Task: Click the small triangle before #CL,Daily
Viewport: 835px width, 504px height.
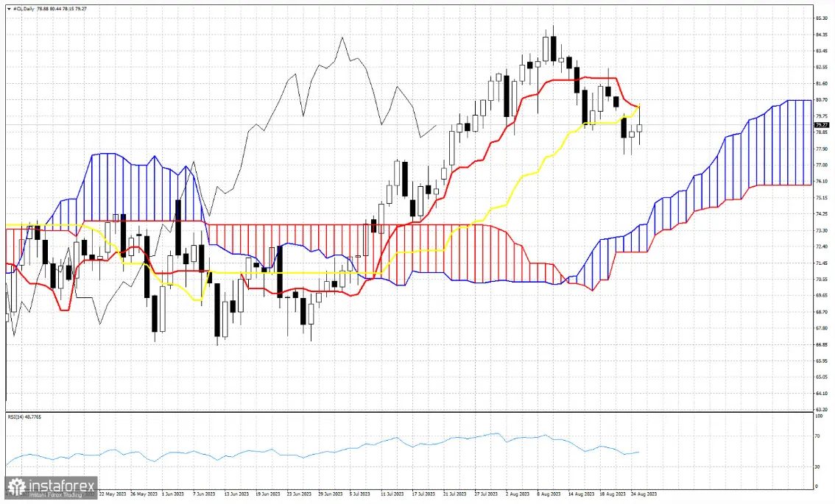Action: pos(7,8)
